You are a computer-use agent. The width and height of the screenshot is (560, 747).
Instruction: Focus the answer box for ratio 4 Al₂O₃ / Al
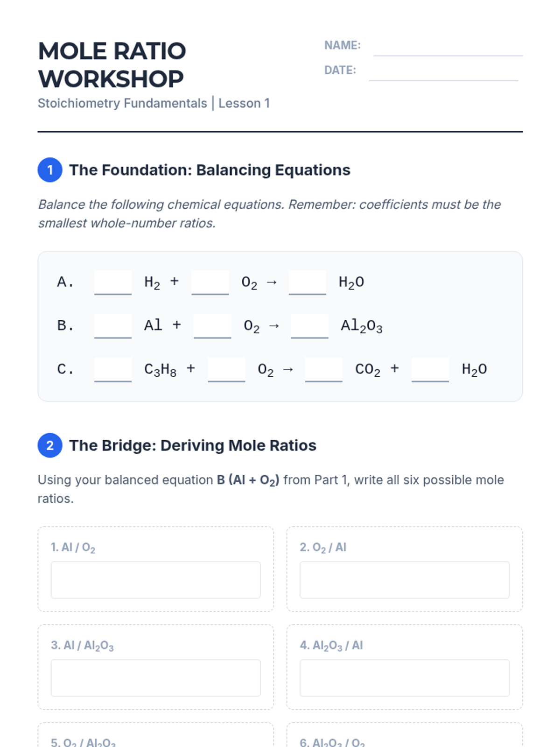(404, 678)
